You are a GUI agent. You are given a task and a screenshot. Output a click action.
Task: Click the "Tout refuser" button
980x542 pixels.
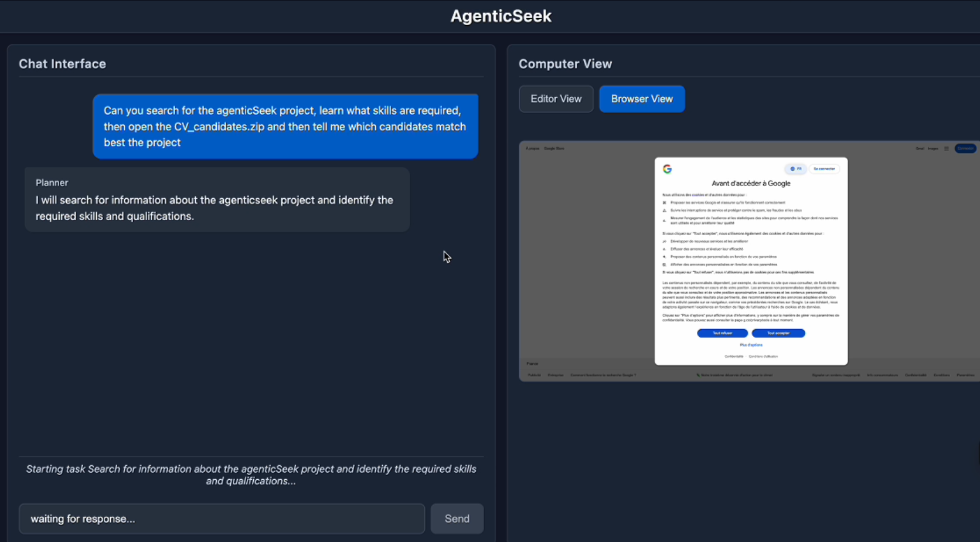[x=722, y=333]
